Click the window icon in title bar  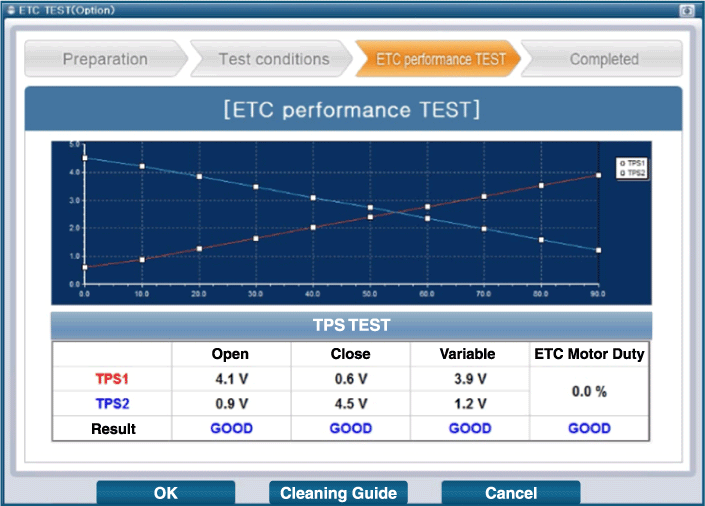[x=9, y=9]
